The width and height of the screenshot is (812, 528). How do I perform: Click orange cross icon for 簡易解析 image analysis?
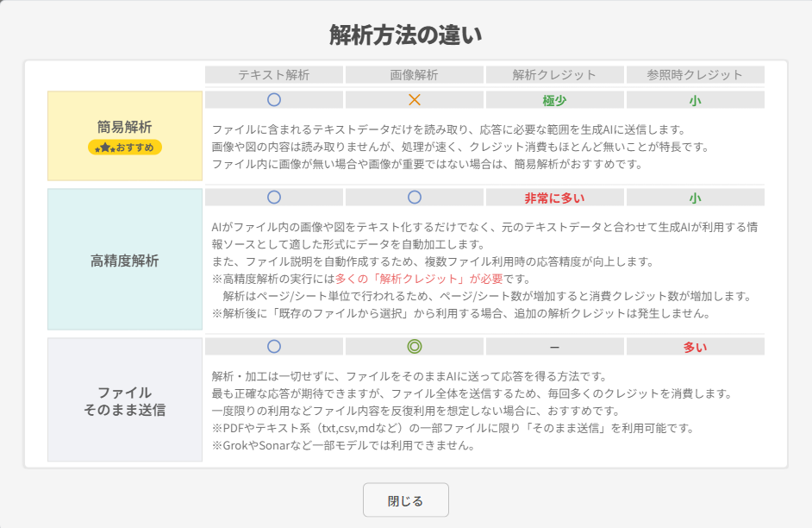pos(415,100)
